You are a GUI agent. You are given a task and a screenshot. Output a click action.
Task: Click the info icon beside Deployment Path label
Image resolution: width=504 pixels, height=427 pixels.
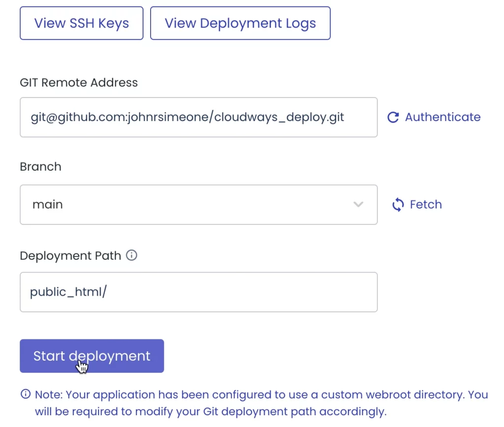[131, 255]
